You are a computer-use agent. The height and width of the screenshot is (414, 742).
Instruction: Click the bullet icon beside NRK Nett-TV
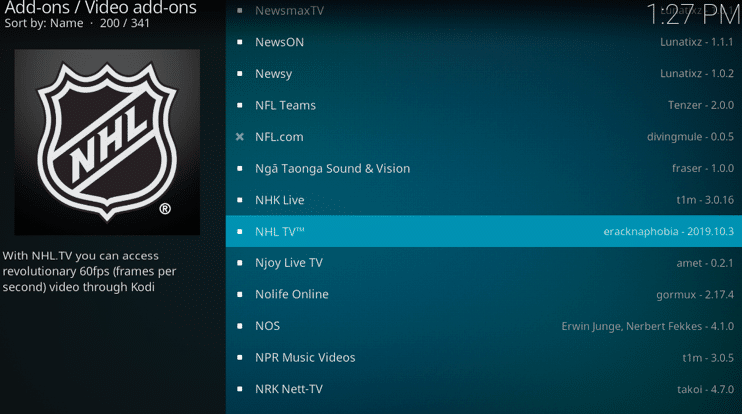point(240,389)
